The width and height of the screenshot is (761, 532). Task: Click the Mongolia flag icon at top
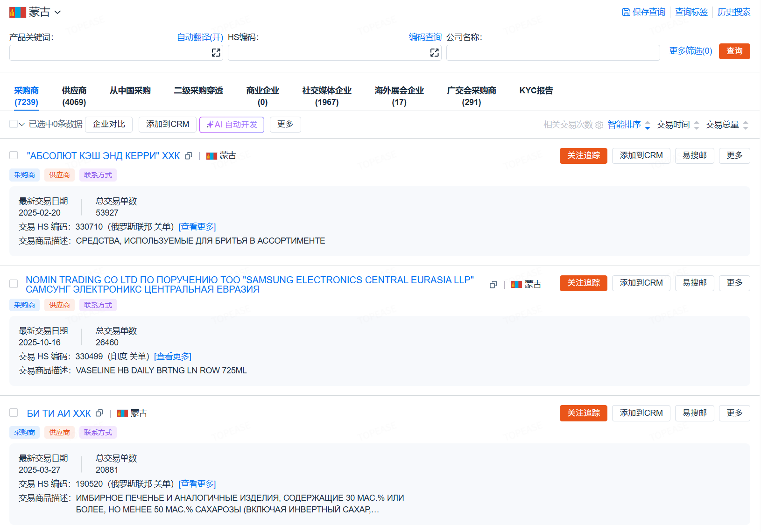point(18,12)
